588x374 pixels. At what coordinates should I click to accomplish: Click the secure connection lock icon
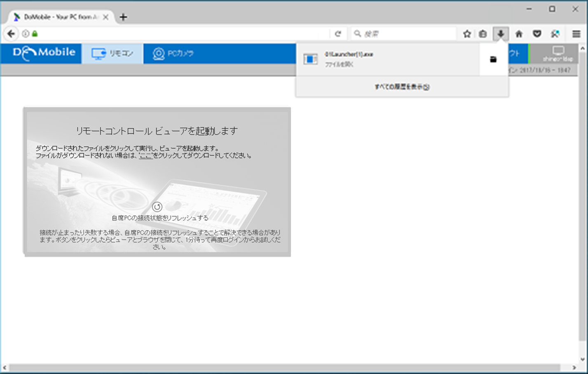[35, 33]
